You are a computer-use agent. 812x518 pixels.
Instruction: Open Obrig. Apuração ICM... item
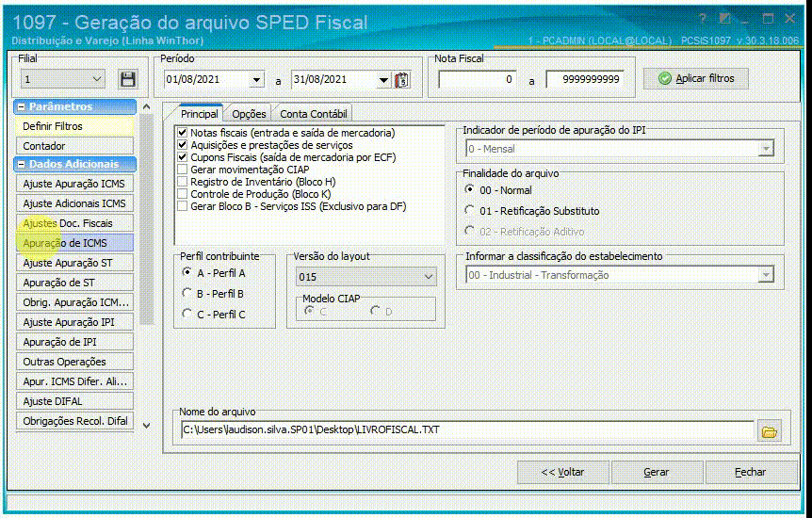pyautogui.click(x=75, y=302)
